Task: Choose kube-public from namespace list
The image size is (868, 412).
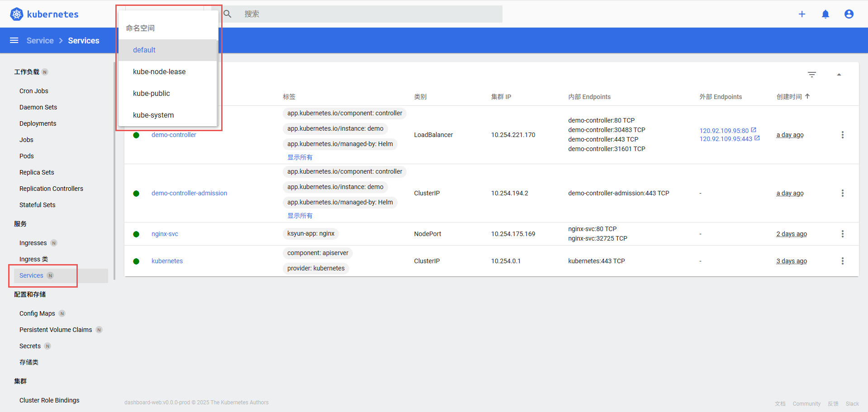Action: [x=152, y=94]
